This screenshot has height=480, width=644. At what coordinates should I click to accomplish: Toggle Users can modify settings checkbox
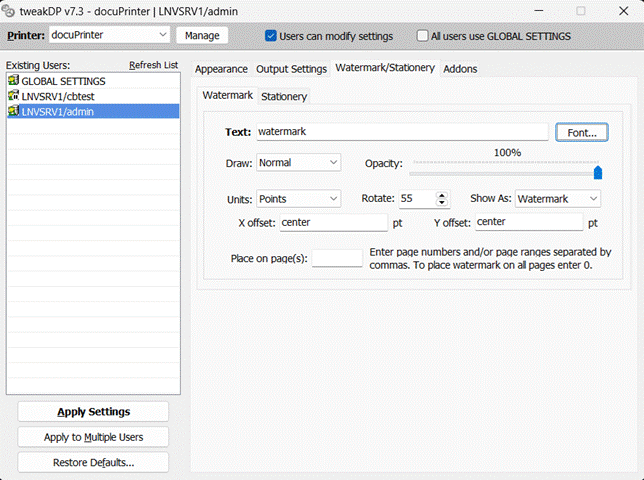coord(271,36)
